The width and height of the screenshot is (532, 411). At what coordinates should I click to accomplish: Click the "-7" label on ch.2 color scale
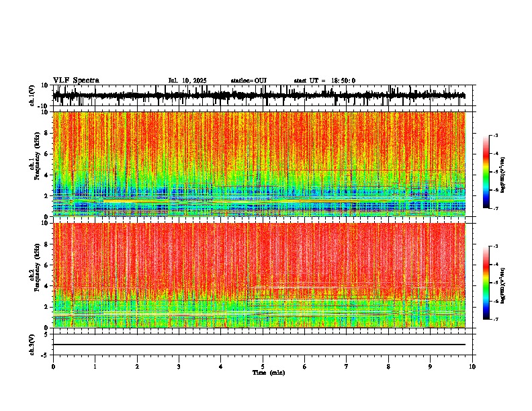(x=495, y=319)
